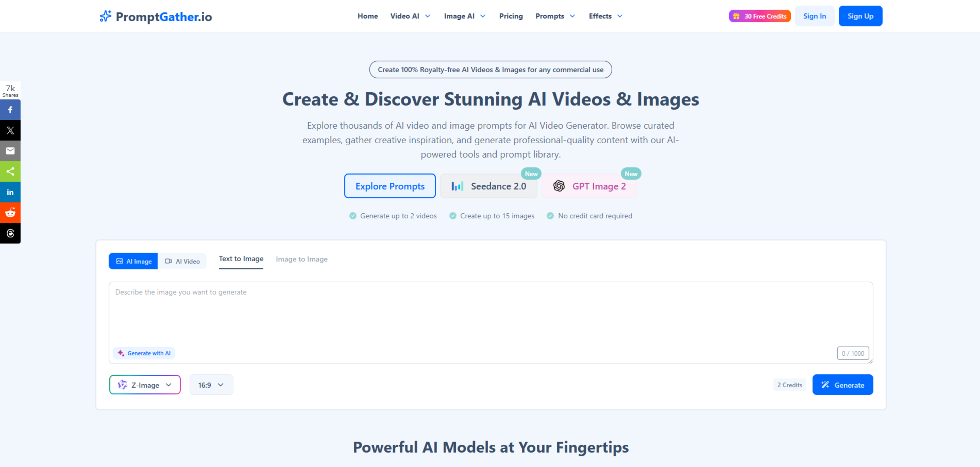
Task: Click the Seedance bar-chart logo icon
Action: tap(457, 186)
